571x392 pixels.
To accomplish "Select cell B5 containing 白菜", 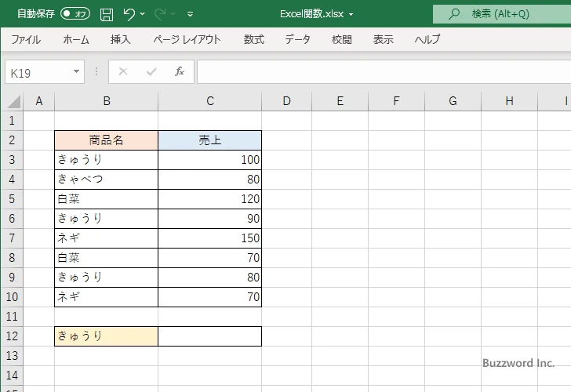I will point(107,199).
